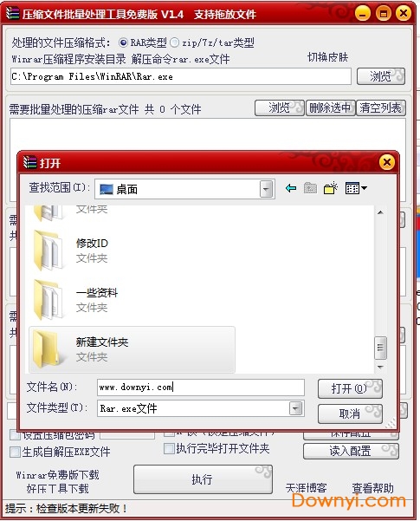Click the back arrow icon in Open dialog
The image size is (420, 521).
point(291,188)
